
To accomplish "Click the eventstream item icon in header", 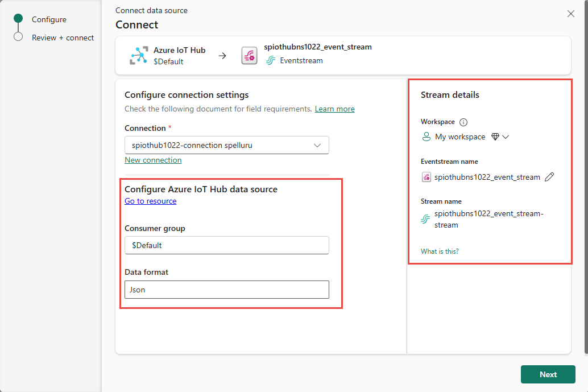I will 249,56.
